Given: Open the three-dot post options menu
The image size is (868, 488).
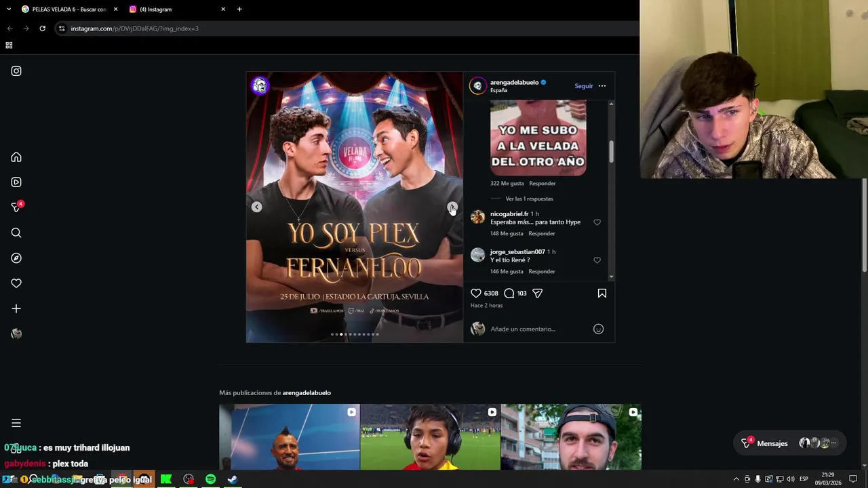Looking at the screenshot, I should (x=602, y=86).
